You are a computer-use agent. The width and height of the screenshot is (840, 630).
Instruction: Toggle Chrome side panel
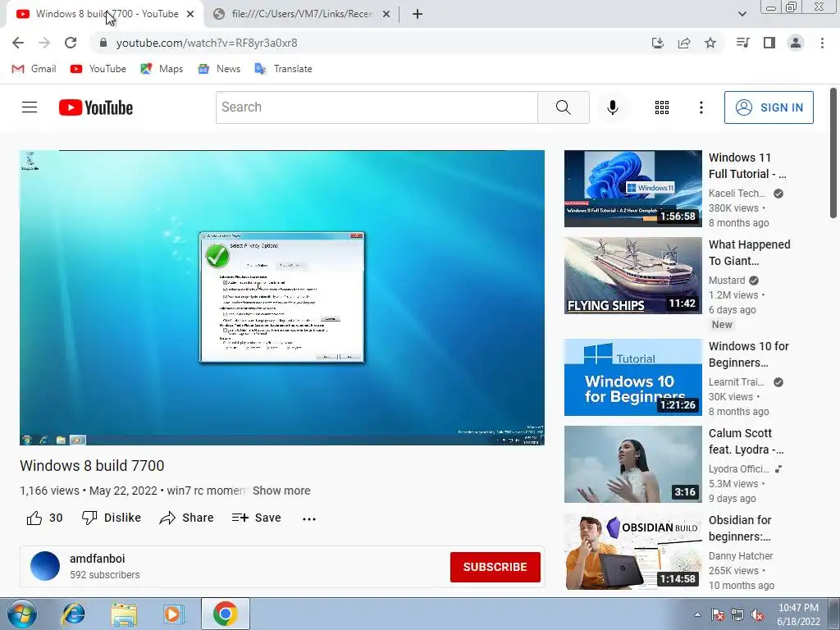coord(769,43)
